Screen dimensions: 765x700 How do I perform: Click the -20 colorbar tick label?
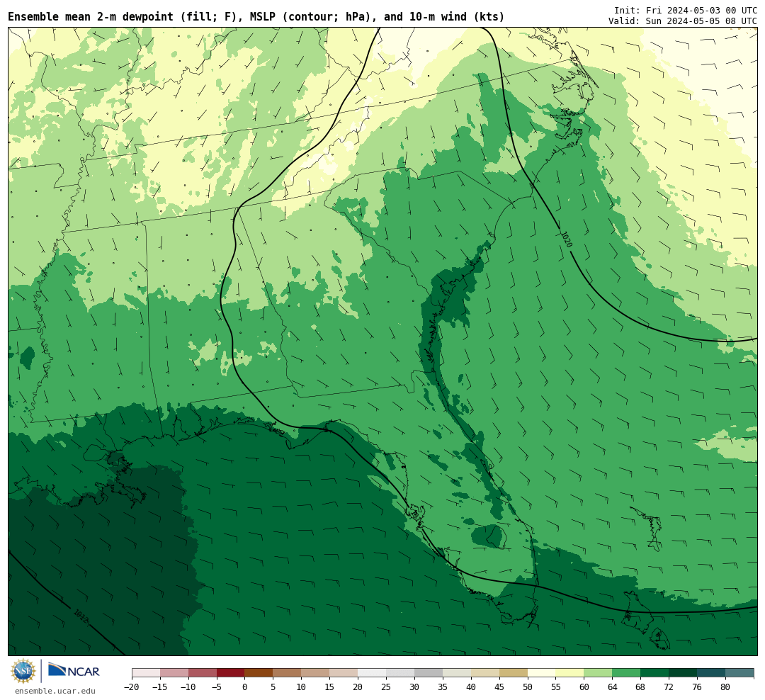tap(132, 687)
